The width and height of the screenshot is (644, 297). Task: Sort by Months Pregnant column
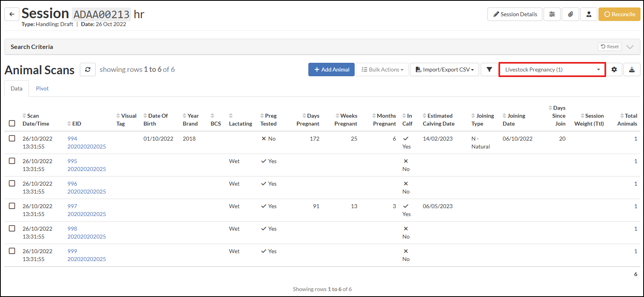[x=384, y=120]
